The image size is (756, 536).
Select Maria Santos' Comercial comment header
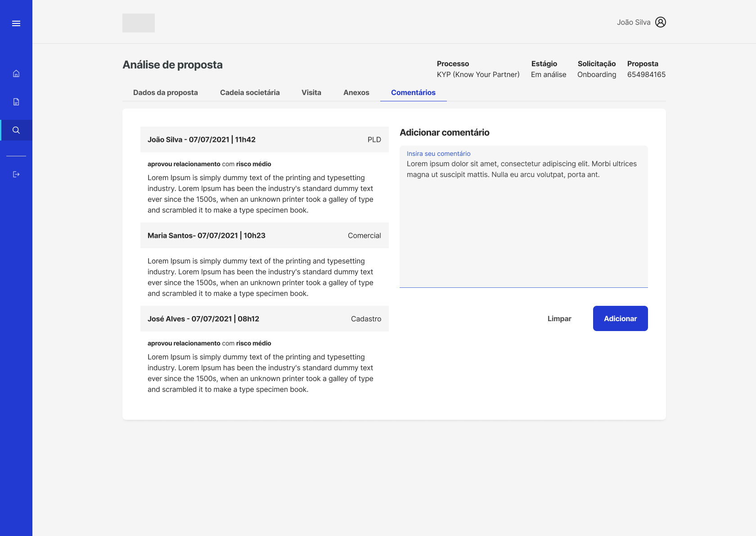(x=264, y=236)
